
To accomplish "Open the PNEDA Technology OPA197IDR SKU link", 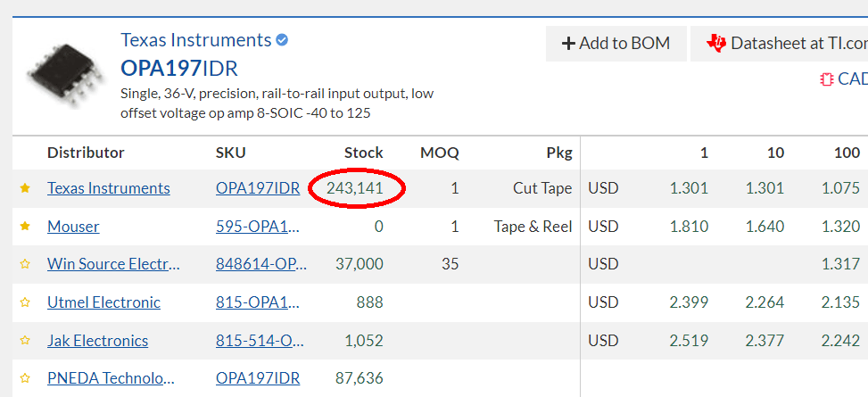I will (x=258, y=379).
